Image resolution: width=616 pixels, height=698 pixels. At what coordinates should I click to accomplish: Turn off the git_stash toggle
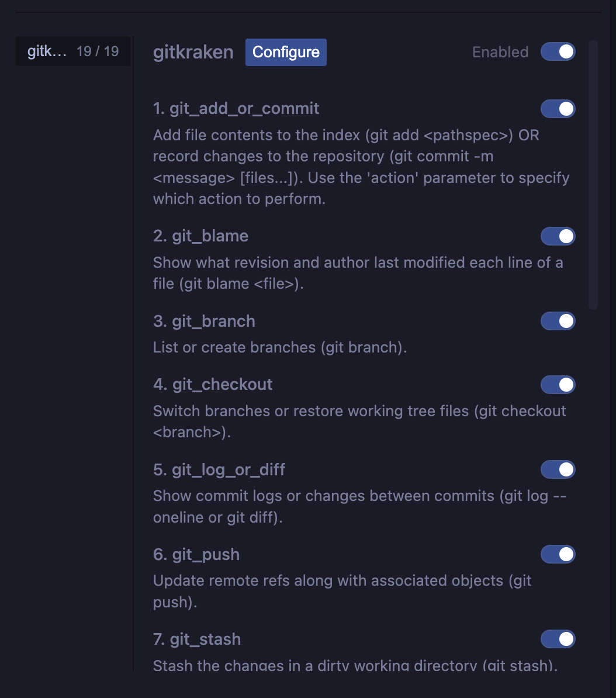click(x=558, y=639)
